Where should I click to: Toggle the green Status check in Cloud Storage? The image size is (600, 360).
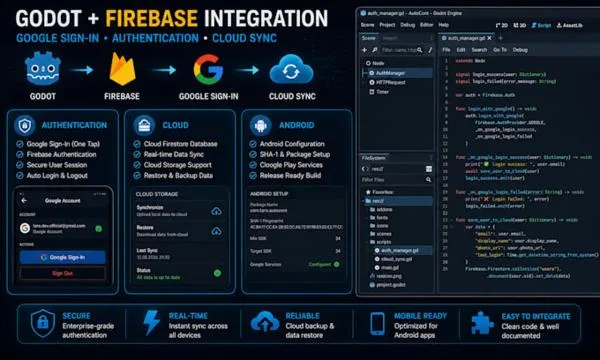pos(217,273)
